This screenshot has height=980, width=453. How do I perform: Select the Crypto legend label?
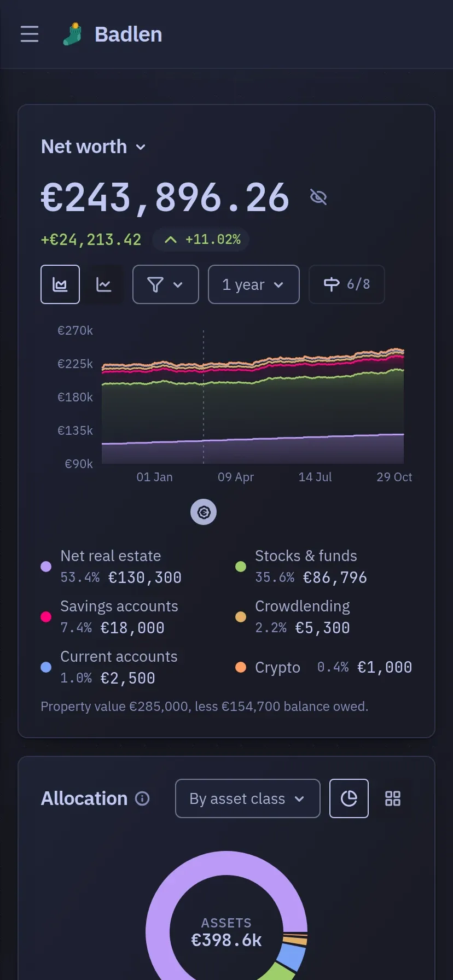click(278, 668)
